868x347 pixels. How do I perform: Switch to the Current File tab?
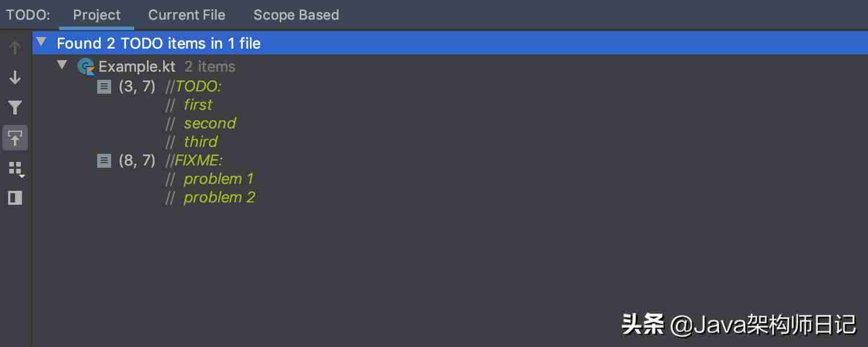click(187, 15)
